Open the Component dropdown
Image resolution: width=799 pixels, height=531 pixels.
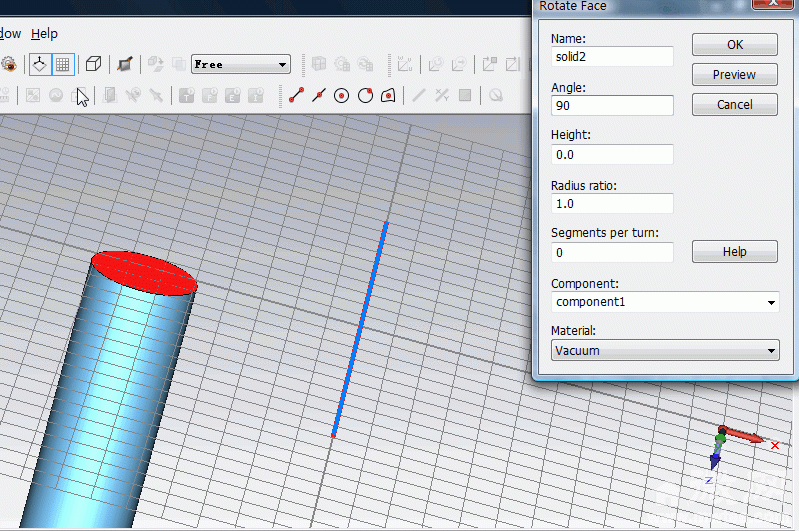pyautogui.click(x=665, y=302)
